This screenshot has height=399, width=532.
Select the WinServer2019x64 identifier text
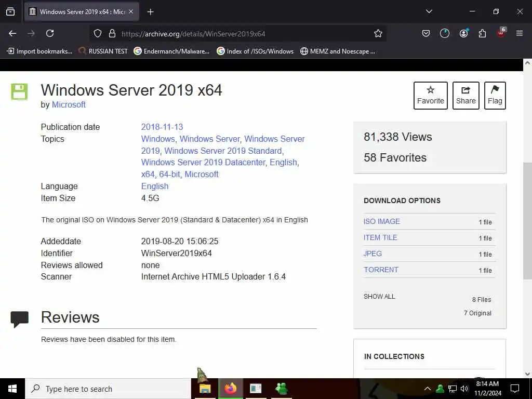click(x=177, y=253)
